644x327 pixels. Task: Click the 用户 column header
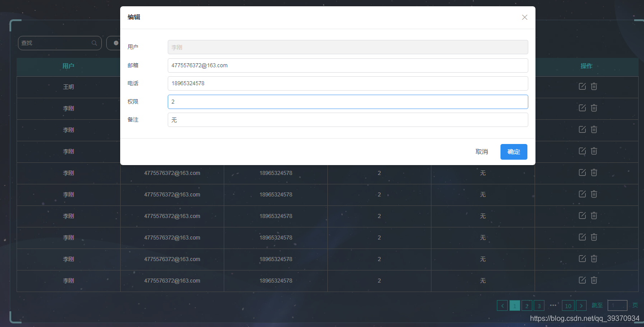click(68, 66)
